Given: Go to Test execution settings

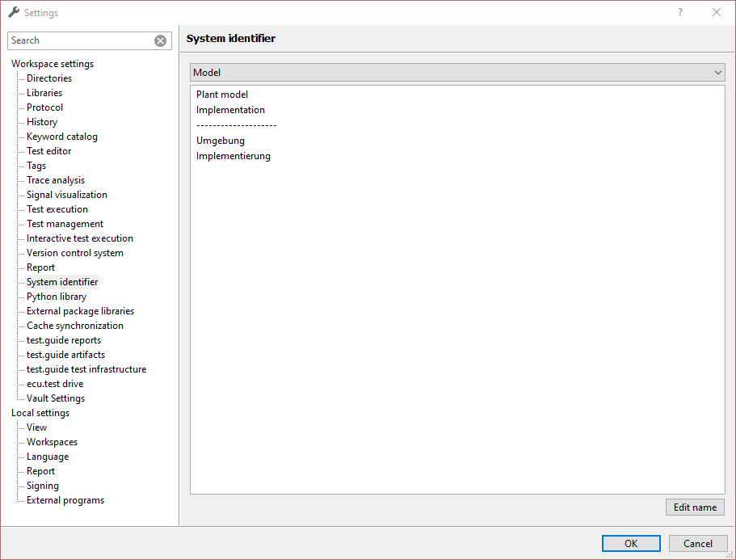Looking at the screenshot, I should (x=57, y=209).
